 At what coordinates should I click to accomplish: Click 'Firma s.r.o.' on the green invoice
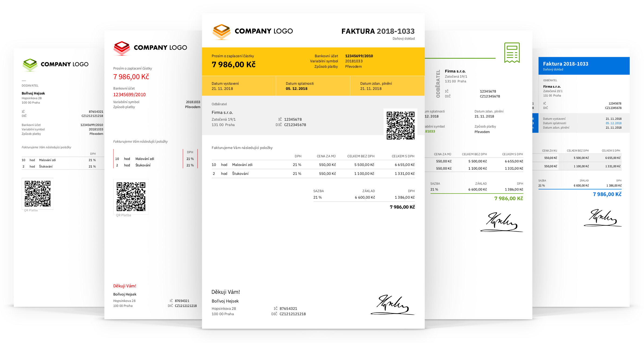tap(455, 71)
